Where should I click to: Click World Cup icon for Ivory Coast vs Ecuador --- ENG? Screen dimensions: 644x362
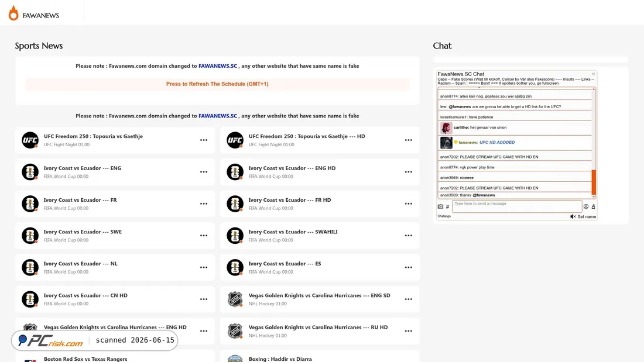point(30,172)
